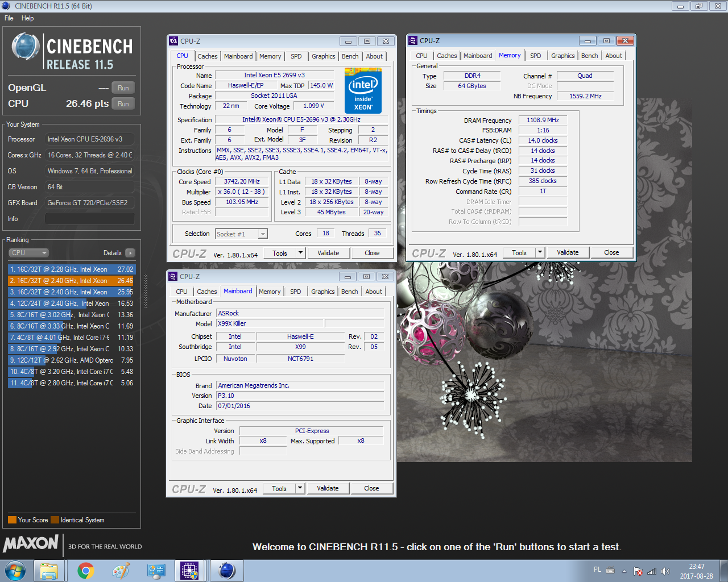Select AMD Opteron ranking row
The width and height of the screenshot is (728, 582).
(72, 360)
